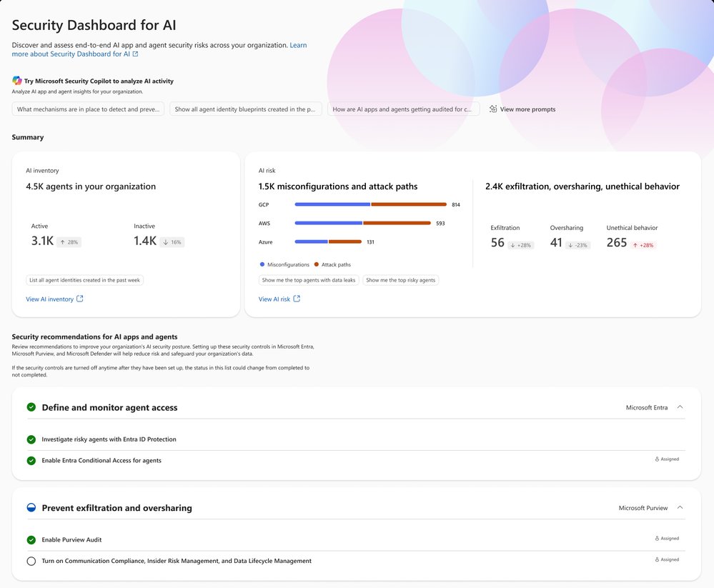
Task: Open external link icon after Security Dashboard for AI
Action: (135, 54)
